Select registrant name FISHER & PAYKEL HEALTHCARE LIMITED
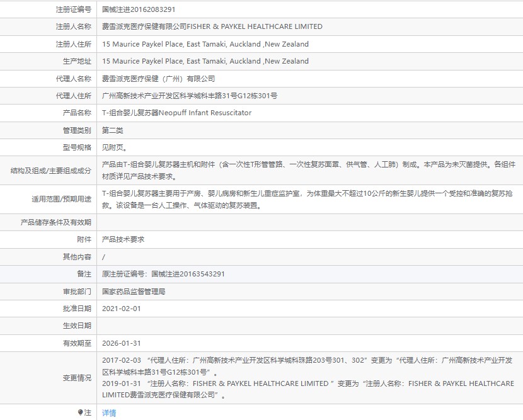Image resolution: width=523 pixels, height=420 pixels. 255,26
